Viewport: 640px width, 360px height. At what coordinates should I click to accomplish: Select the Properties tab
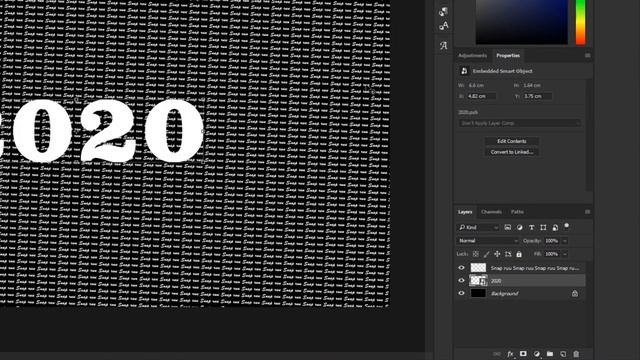(x=508, y=56)
